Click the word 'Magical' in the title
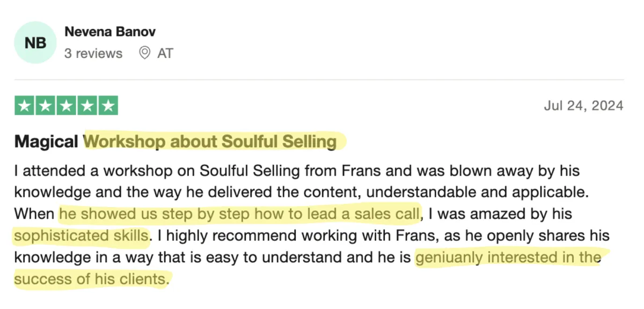This screenshot has height=309, width=644. coord(47,142)
